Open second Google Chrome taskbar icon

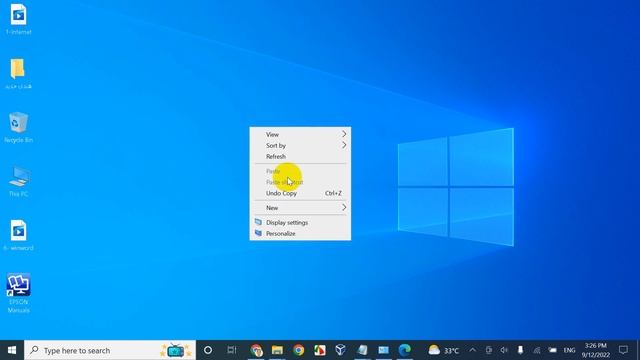299,350
